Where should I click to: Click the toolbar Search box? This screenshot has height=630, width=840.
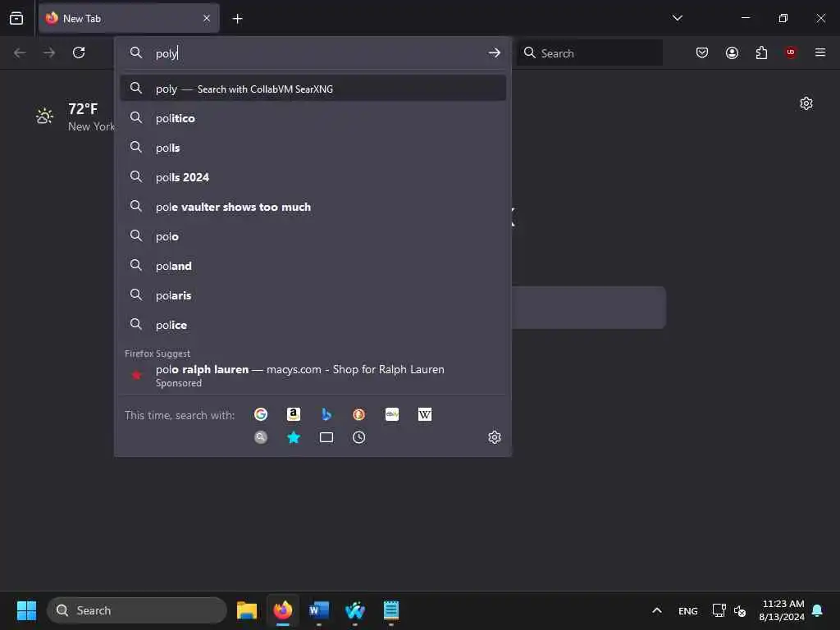[x=589, y=52]
